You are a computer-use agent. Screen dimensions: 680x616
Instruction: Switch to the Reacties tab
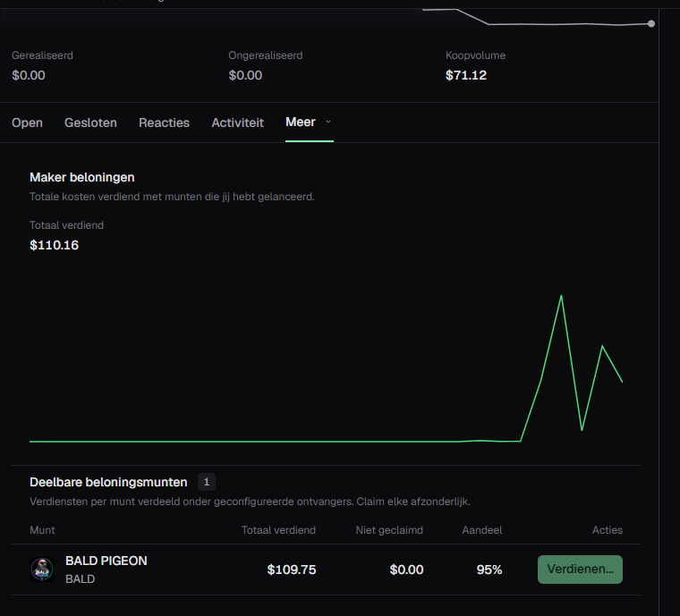(x=164, y=122)
